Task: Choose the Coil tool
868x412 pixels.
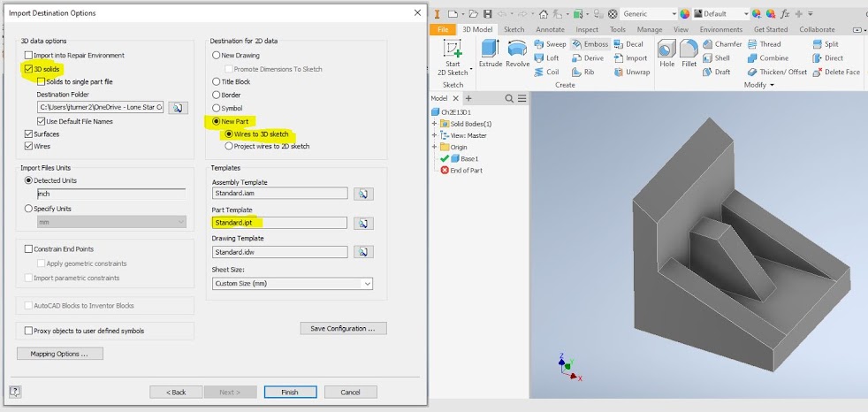Action: point(546,72)
